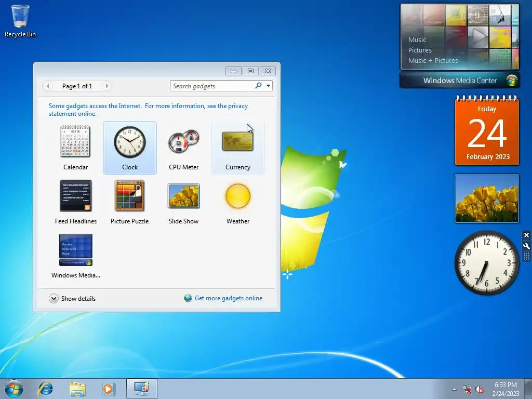532x399 pixels.
Task: Select Music + Pictures in Media Center gadget
Action: (433, 61)
